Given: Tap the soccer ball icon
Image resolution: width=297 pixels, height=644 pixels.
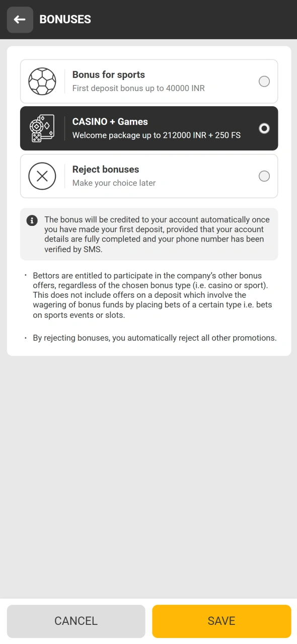Looking at the screenshot, I should [42, 82].
